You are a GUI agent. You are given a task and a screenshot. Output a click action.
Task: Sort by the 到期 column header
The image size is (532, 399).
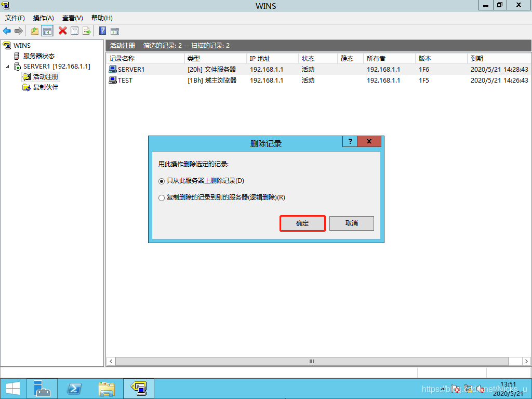point(499,58)
